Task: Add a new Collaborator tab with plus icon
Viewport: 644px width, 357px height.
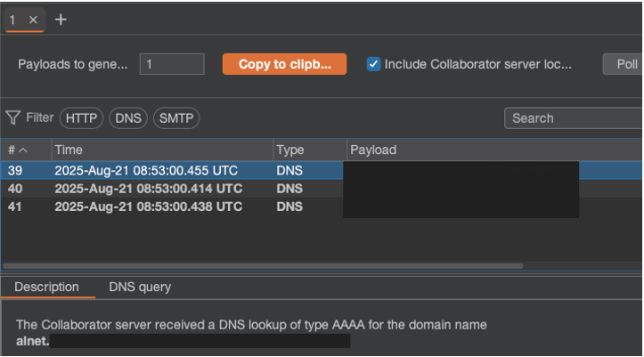Action: (x=61, y=20)
